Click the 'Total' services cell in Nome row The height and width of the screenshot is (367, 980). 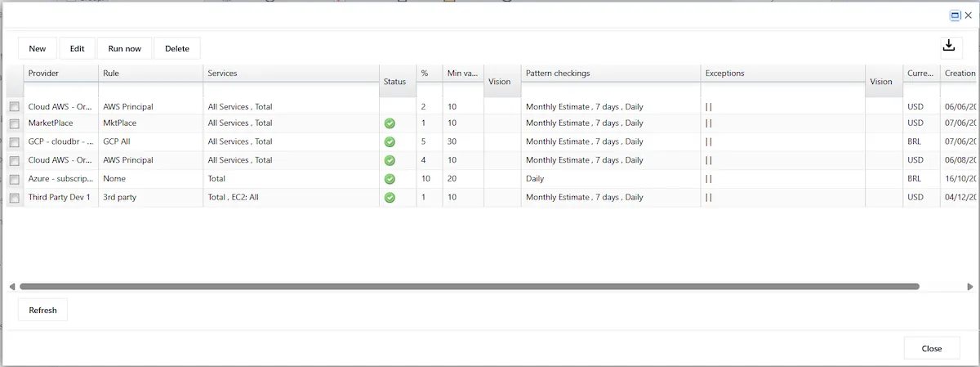[x=291, y=179]
